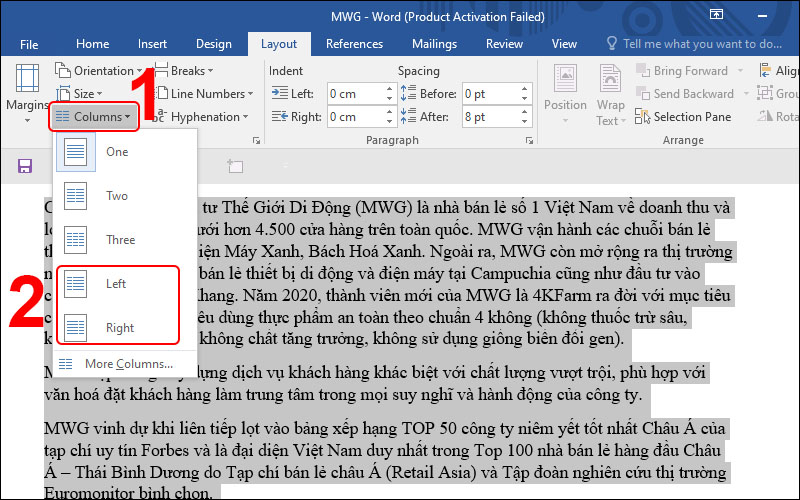Switch to the Insert tab

pos(152,44)
